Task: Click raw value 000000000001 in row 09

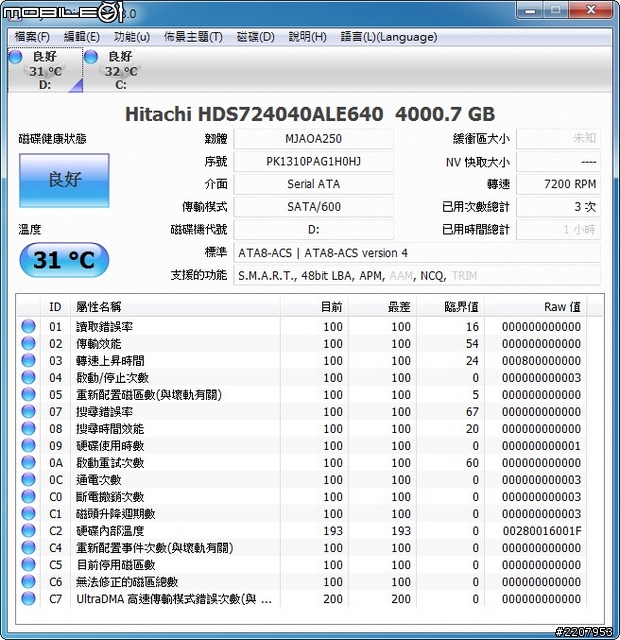Action: pos(541,446)
